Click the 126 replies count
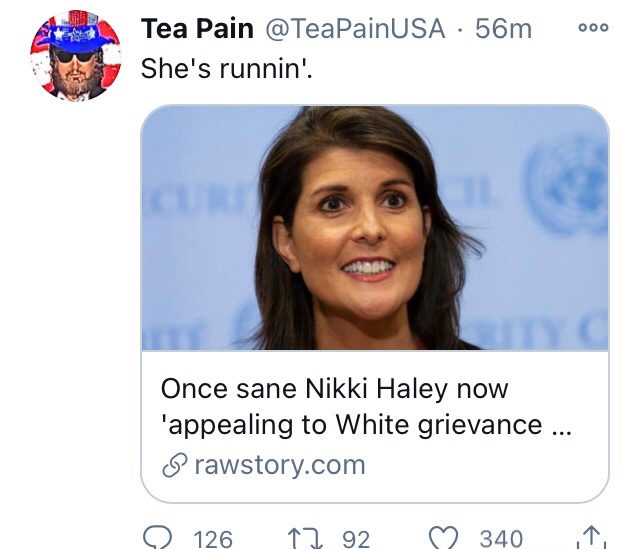Viewport: 640px width, 549px height. pyautogui.click(x=212, y=539)
